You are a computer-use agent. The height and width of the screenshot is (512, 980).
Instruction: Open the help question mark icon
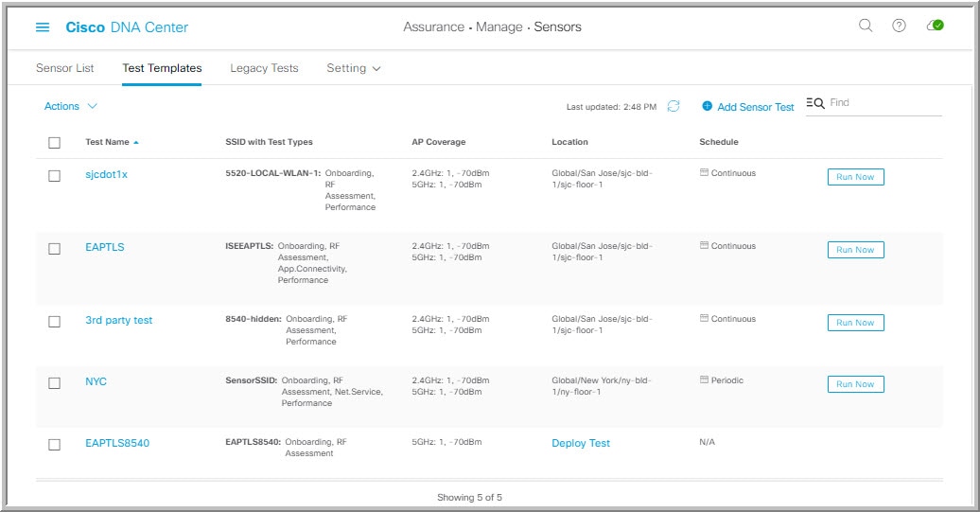click(x=899, y=26)
